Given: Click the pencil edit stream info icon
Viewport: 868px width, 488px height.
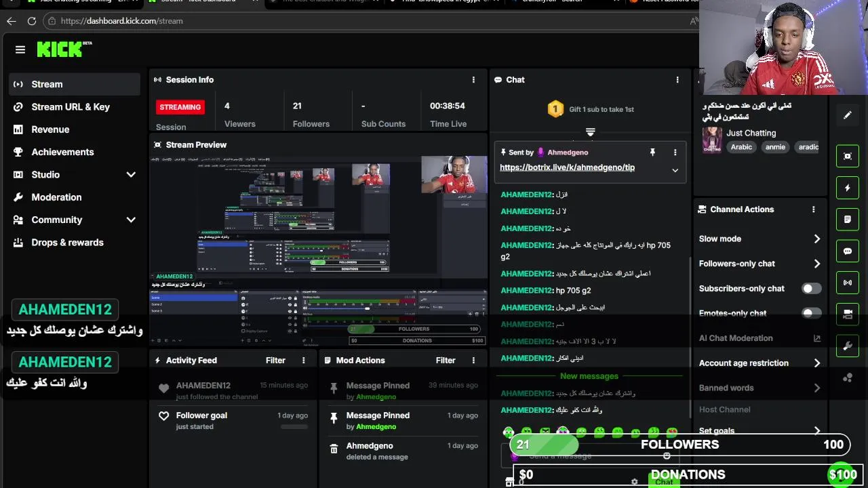Looking at the screenshot, I should click(847, 115).
